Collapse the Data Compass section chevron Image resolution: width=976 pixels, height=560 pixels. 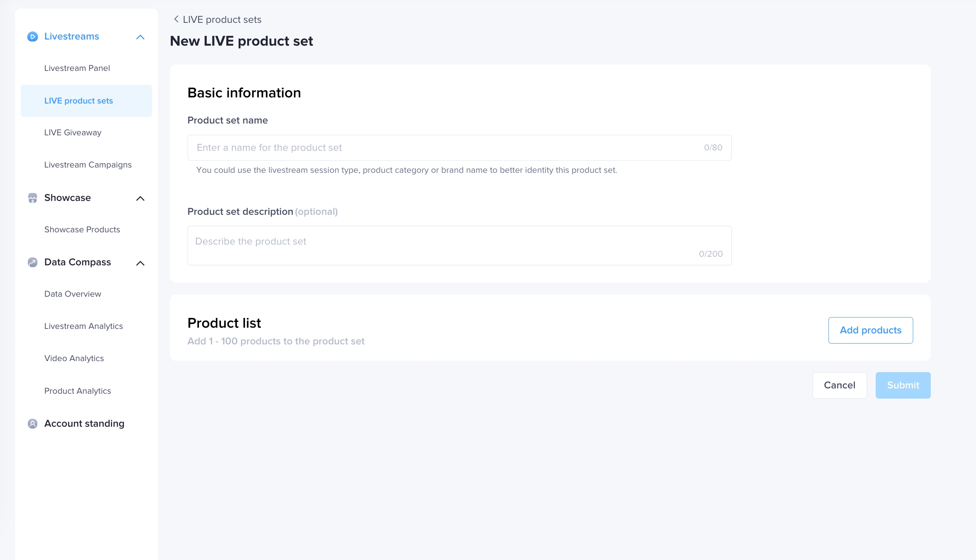(x=140, y=263)
